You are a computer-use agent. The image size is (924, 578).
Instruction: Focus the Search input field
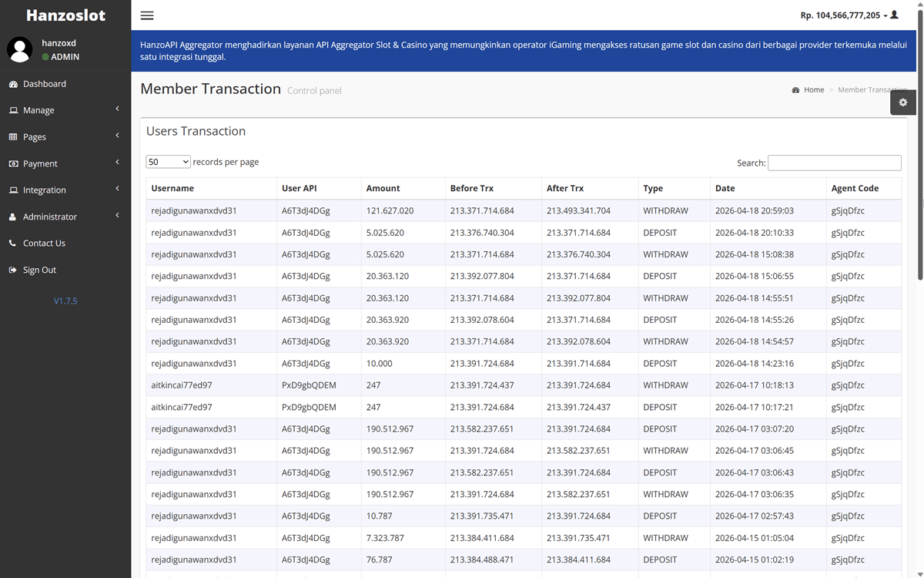pyautogui.click(x=834, y=163)
